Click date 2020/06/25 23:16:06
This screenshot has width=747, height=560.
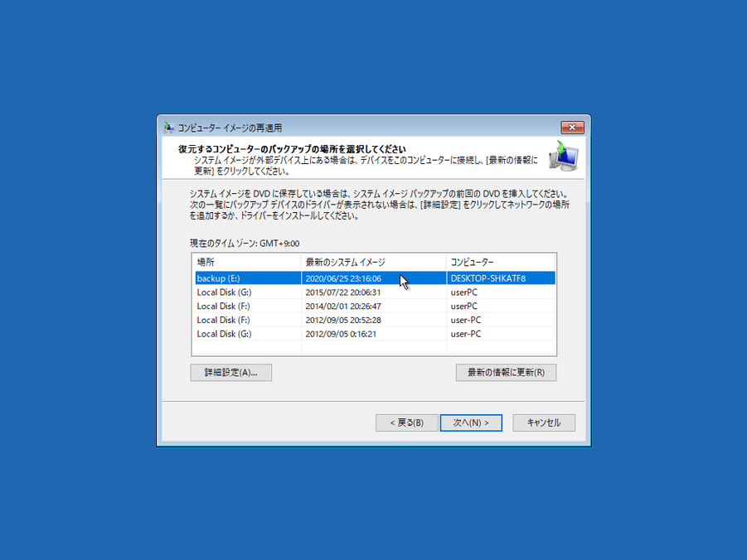[343, 278]
